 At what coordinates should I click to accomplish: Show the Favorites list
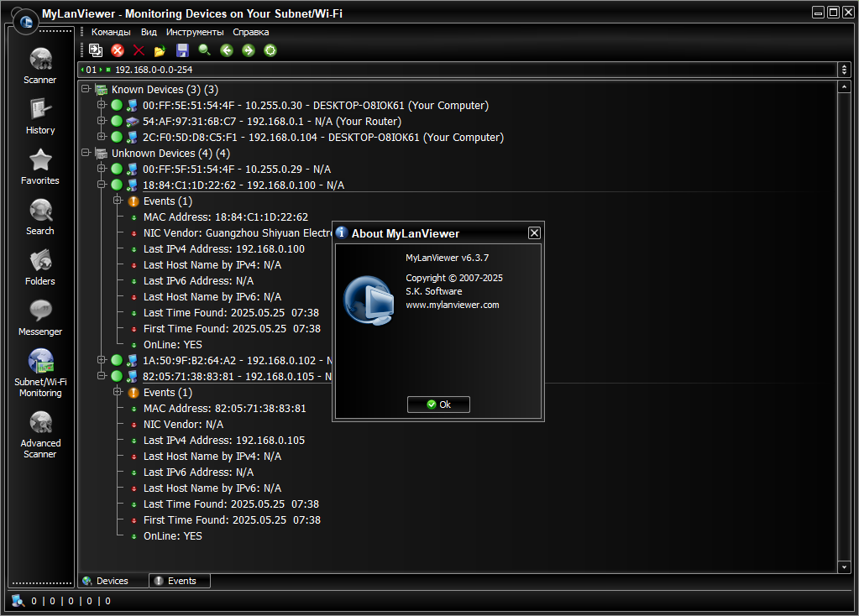(40, 166)
